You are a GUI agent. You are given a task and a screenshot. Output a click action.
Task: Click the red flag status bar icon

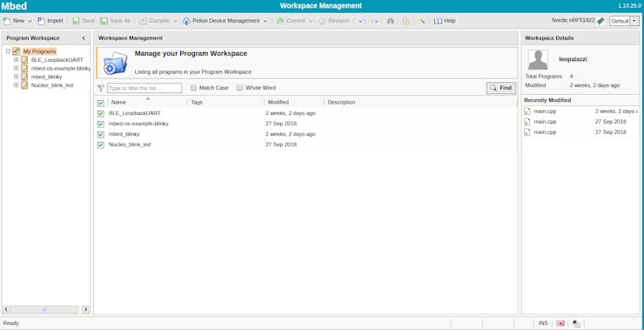[x=560, y=323]
